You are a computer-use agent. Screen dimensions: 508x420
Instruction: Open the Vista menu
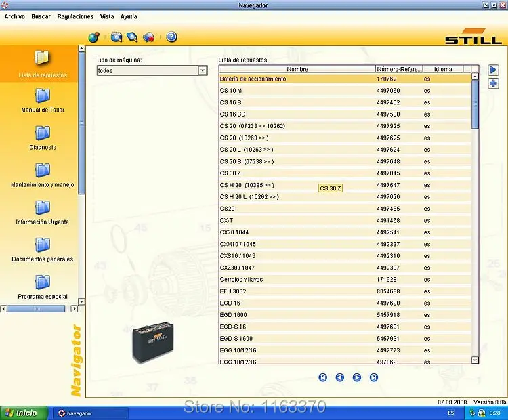pos(107,16)
